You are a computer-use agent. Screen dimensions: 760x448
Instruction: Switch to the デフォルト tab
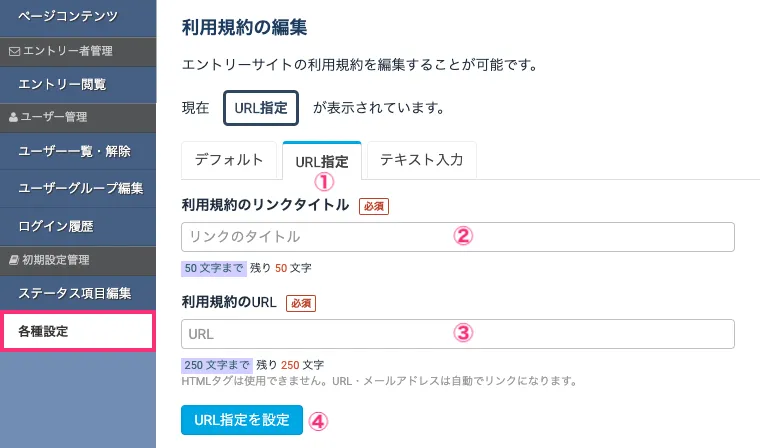228,160
